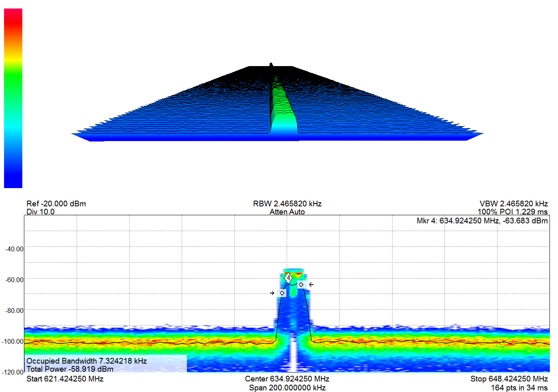Viewport: 558px width, 392px height.
Task: Click the right occupied-bandwidth diamond marker
Action: point(301,285)
